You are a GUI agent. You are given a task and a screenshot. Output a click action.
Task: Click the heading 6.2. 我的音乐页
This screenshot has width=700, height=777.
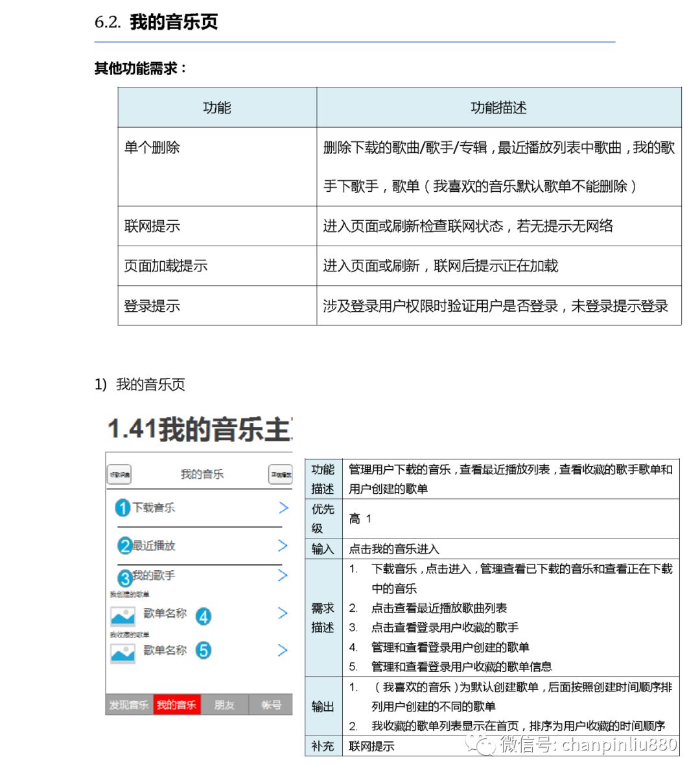point(156,22)
